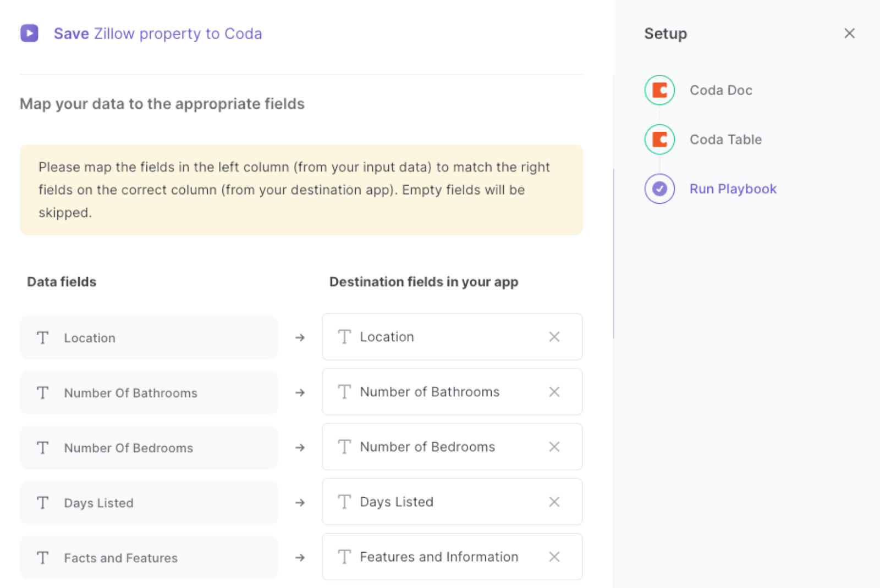Click the Location data field on left
The image size is (880, 588).
(149, 337)
